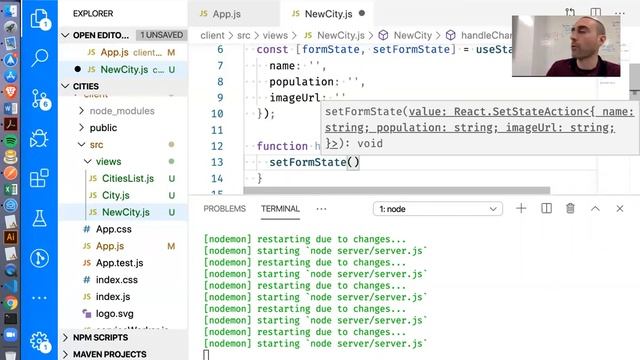Open the terminal selector dropdown 1: node
This screenshot has width=640, height=360.
point(438,209)
